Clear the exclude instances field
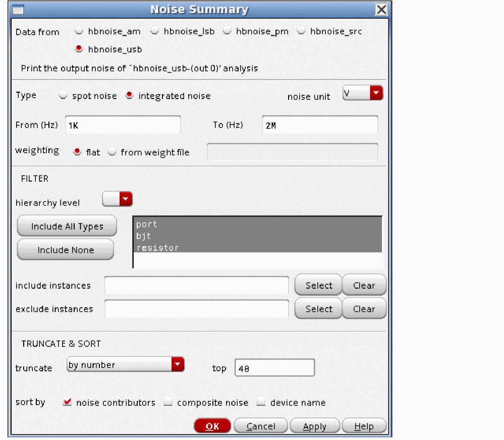Viewport: 504px width, 440px height. point(364,309)
